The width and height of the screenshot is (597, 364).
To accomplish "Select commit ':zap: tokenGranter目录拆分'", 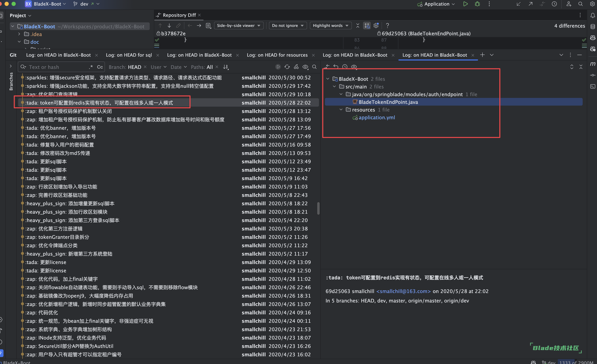I will [57, 237].
